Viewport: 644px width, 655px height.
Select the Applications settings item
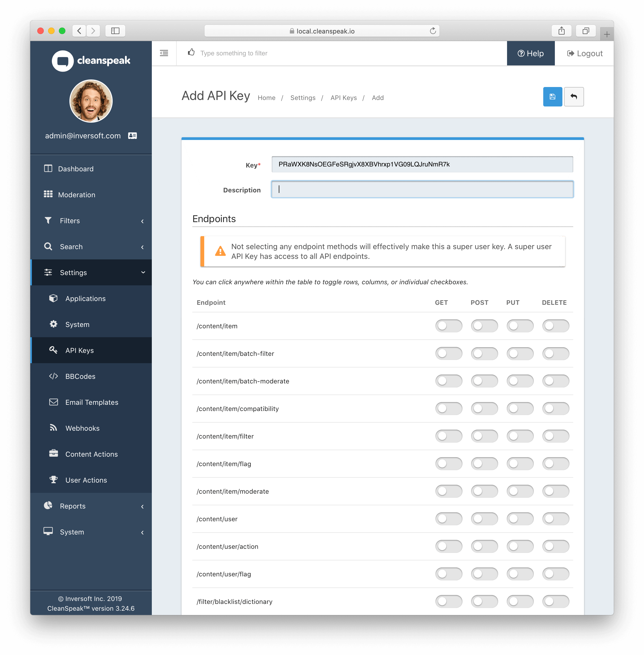coord(85,298)
